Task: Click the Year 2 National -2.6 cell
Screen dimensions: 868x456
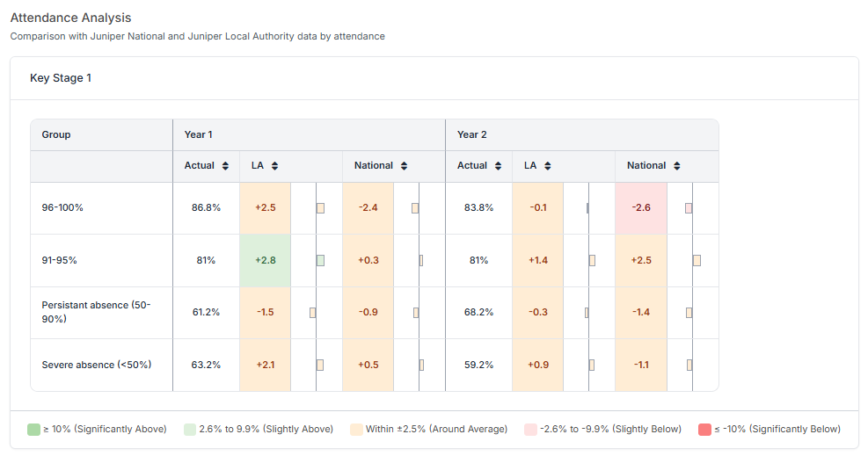Action: click(x=641, y=208)
